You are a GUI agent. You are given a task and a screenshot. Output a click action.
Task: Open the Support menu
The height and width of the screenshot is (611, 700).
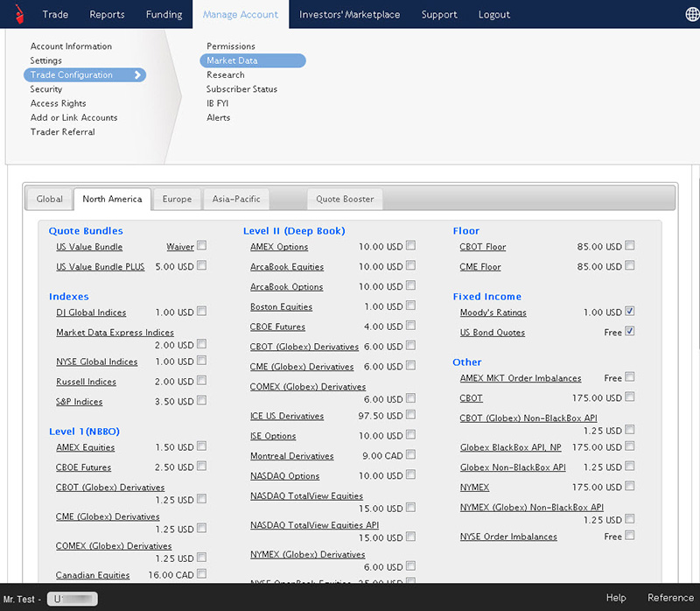coord(439,14)
